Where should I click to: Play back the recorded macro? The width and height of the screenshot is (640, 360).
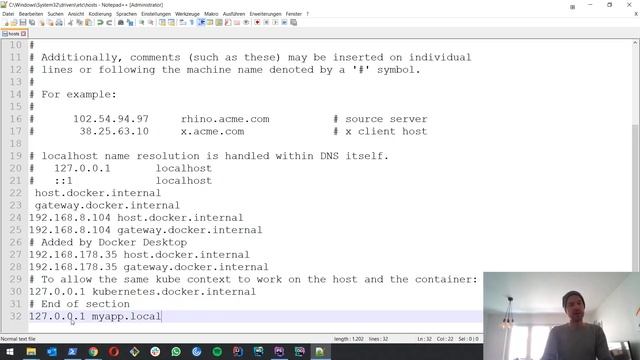pyautogui.click(x=275, y=22)
